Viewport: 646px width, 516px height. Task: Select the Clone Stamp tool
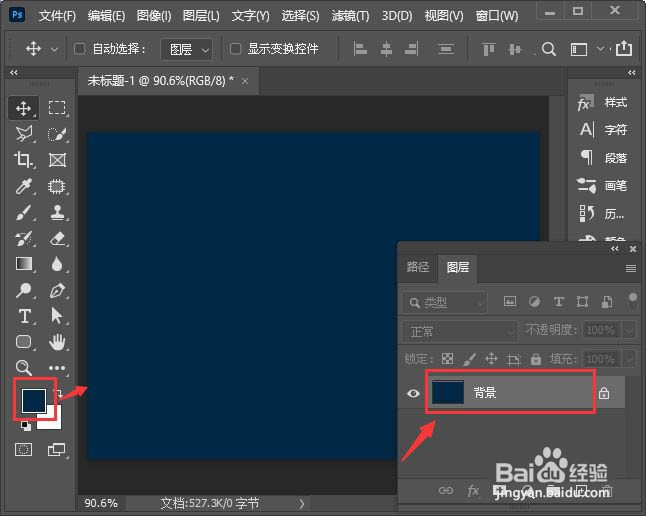(57, 213)
